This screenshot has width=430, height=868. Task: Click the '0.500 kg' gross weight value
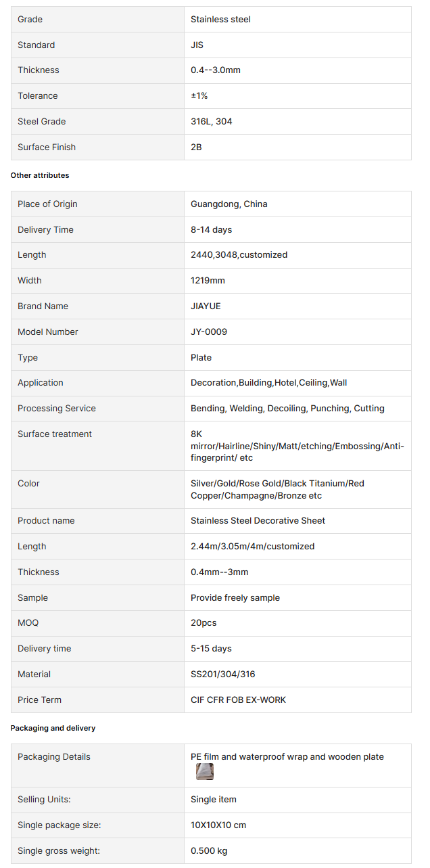[209, 850]
